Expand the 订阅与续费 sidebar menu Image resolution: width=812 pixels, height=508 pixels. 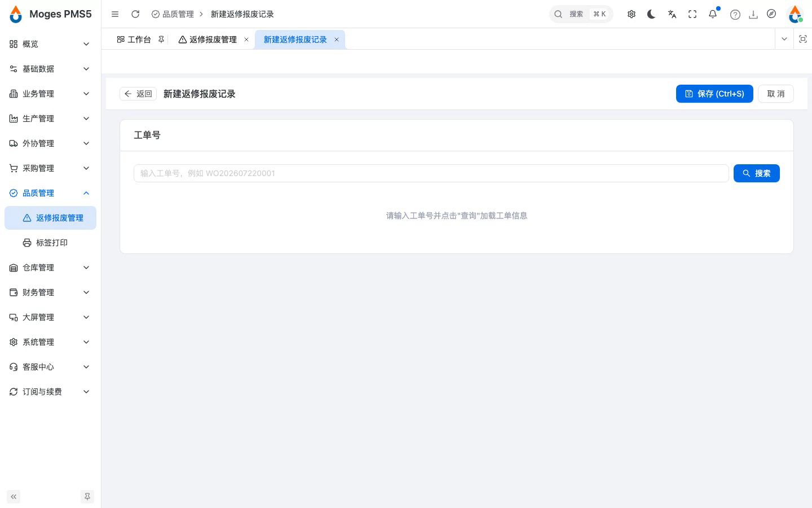pos(50,392)
